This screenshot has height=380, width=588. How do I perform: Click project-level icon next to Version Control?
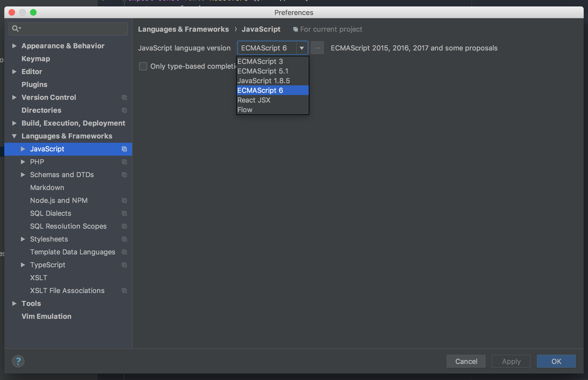pos(124,98)
